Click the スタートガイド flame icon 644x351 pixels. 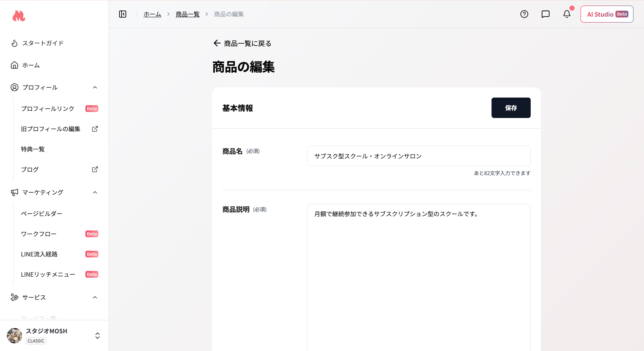click(14, 43)
